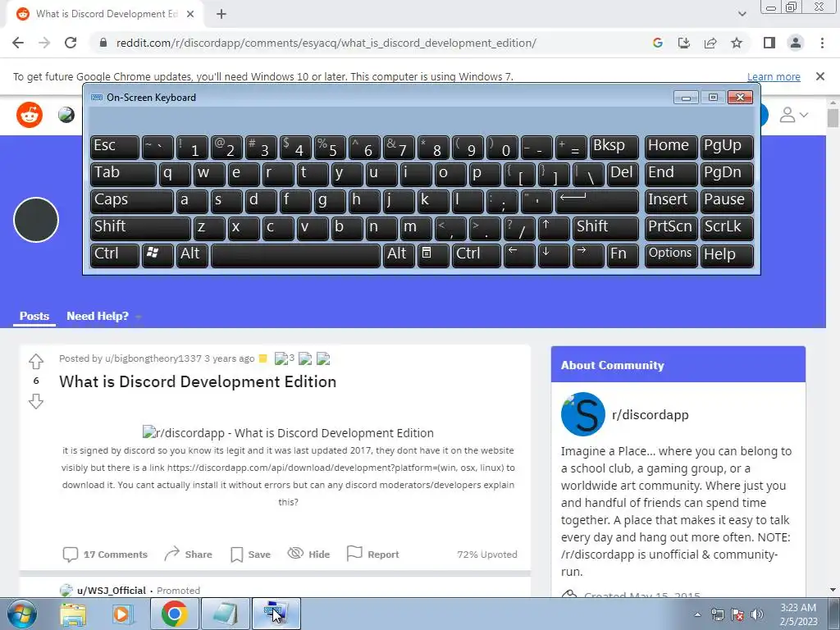The width and height of the screenshot is (840, 630).
Task: Toggle the Fn key on On-Screen Keyboard
Action: tap(623, 256)
